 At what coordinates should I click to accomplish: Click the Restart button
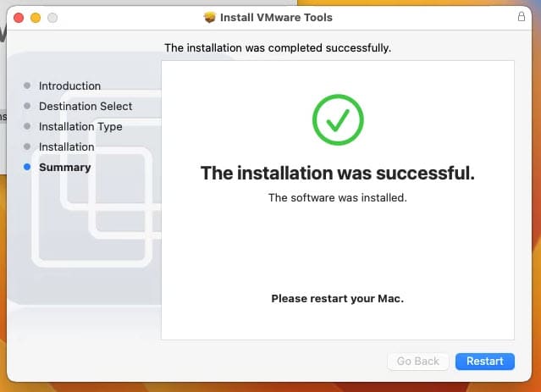(485, 362)
